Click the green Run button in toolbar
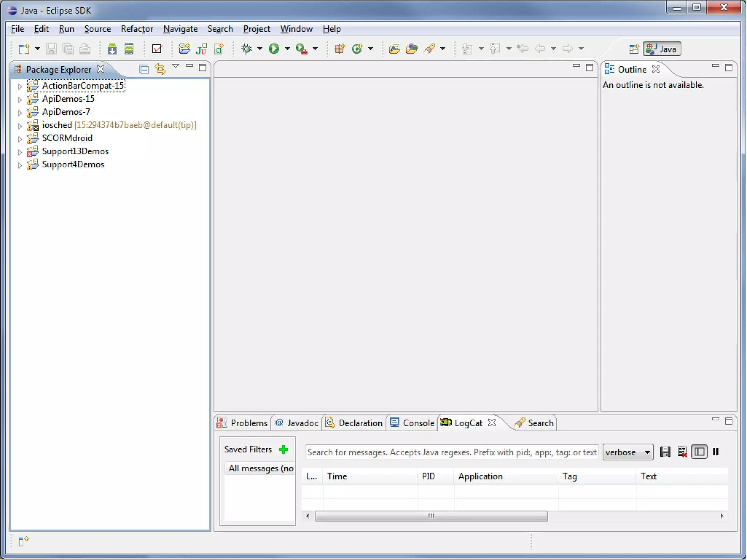Image resolution: width=747 pixels, height=560 pixels. [274, 48]
